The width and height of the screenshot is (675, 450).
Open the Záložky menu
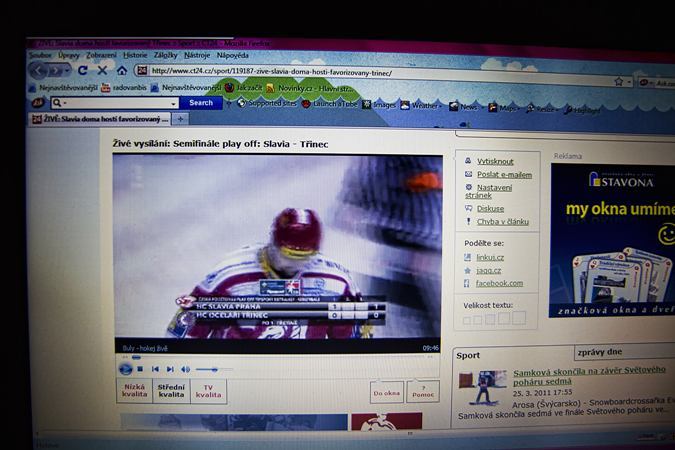[166, 55]
